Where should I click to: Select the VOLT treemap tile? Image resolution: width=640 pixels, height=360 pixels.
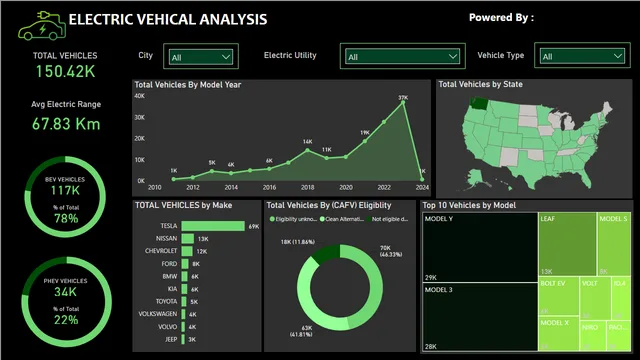tap(595, 298)
